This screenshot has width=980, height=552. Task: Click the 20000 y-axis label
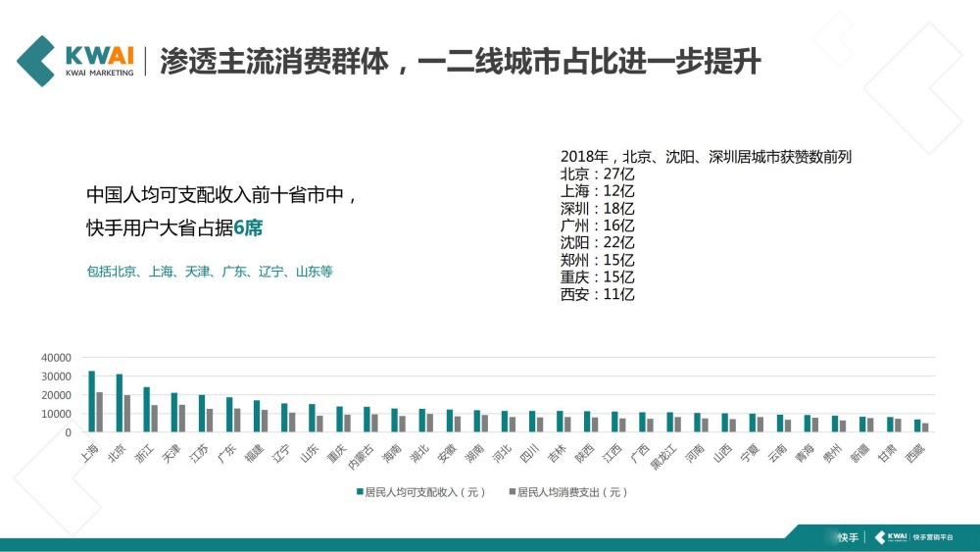point(56,395)
